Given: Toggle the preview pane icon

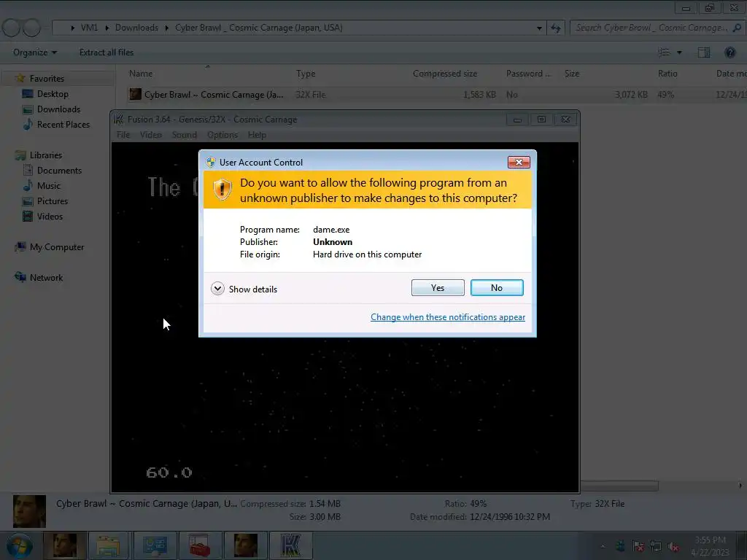Looking at the screenshot, I should pos(704,52).
